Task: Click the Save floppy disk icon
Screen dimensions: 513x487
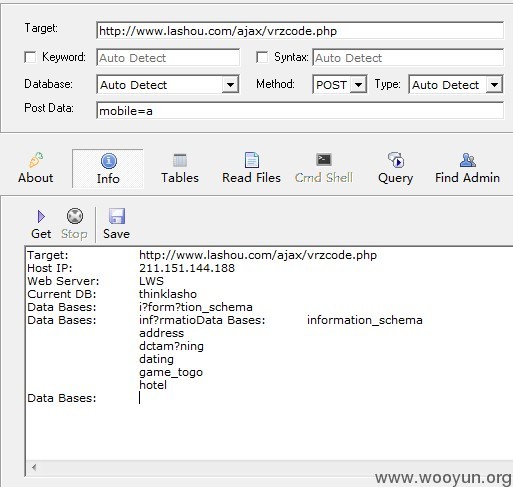Action: coord(117,216)
